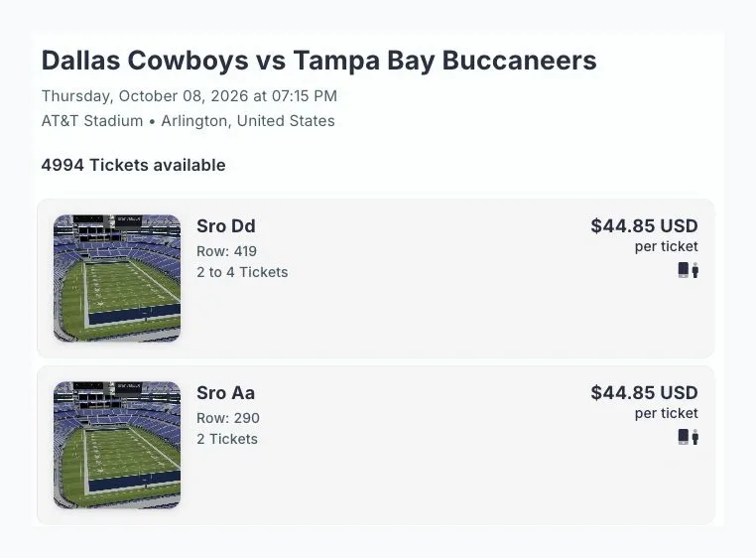Click per ticket label under Sro Aa price

667,414
